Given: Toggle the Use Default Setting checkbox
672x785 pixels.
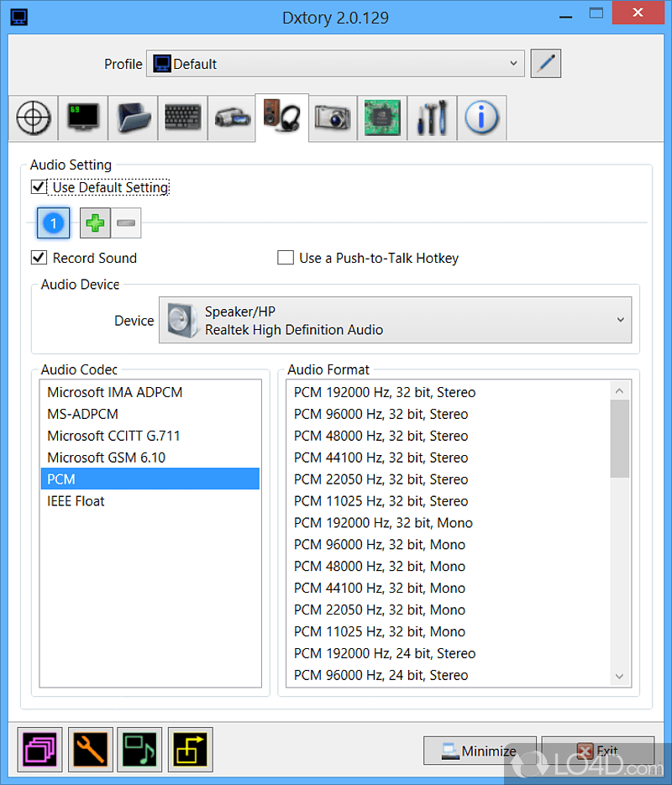Looking at the screenshot, I should point(38,187).
